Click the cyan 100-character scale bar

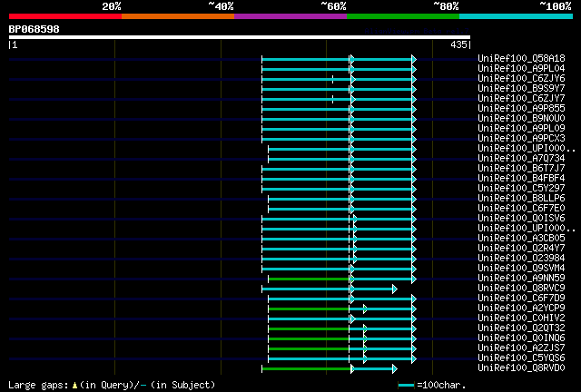pos(407,386)
